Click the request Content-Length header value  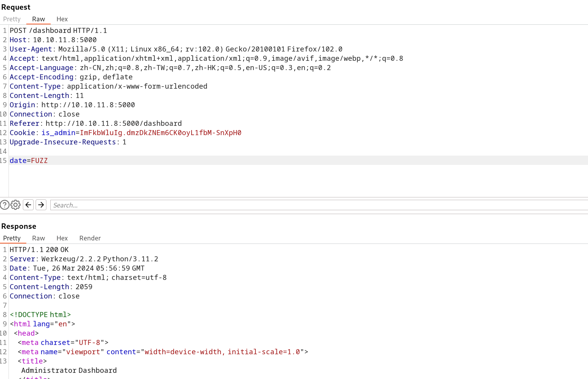[79, 96]
